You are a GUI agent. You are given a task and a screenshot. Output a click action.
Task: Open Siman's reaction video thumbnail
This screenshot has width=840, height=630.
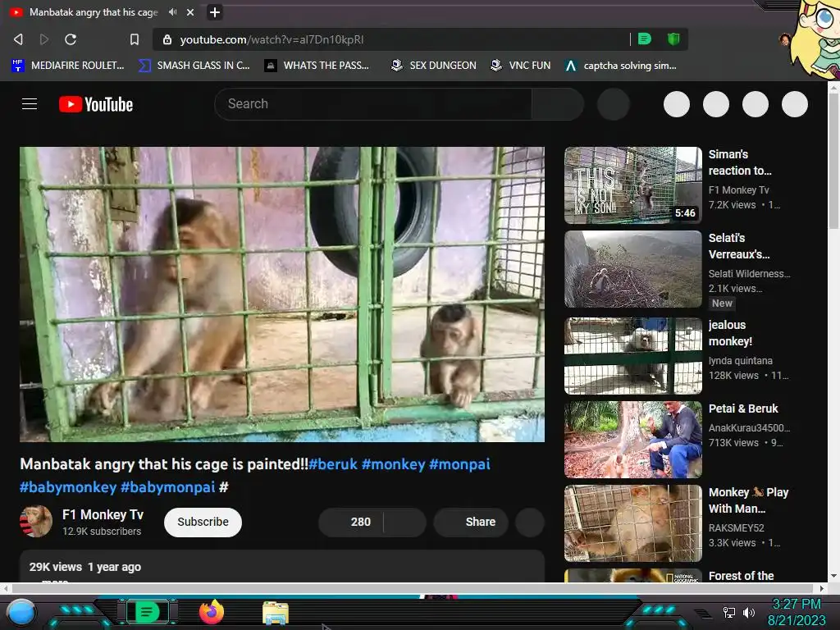[633, 185]
